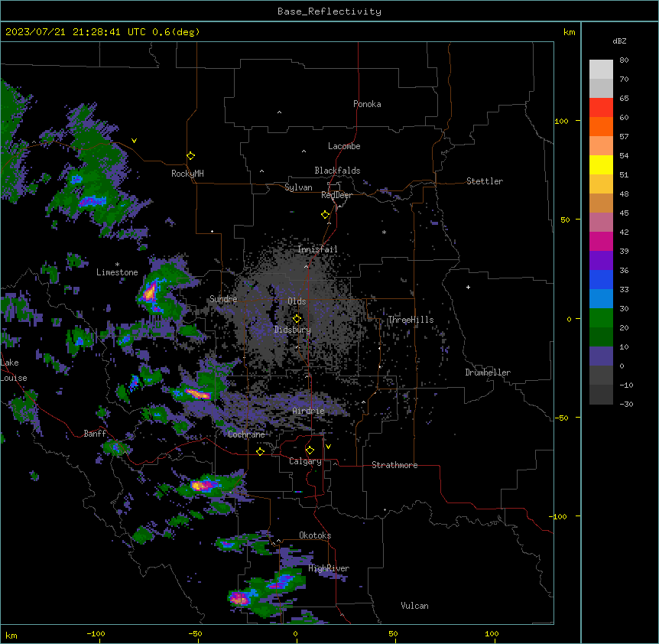Click the Banff label
The height and width of the screenshot is (644, 659).
[x=95, y=434]
